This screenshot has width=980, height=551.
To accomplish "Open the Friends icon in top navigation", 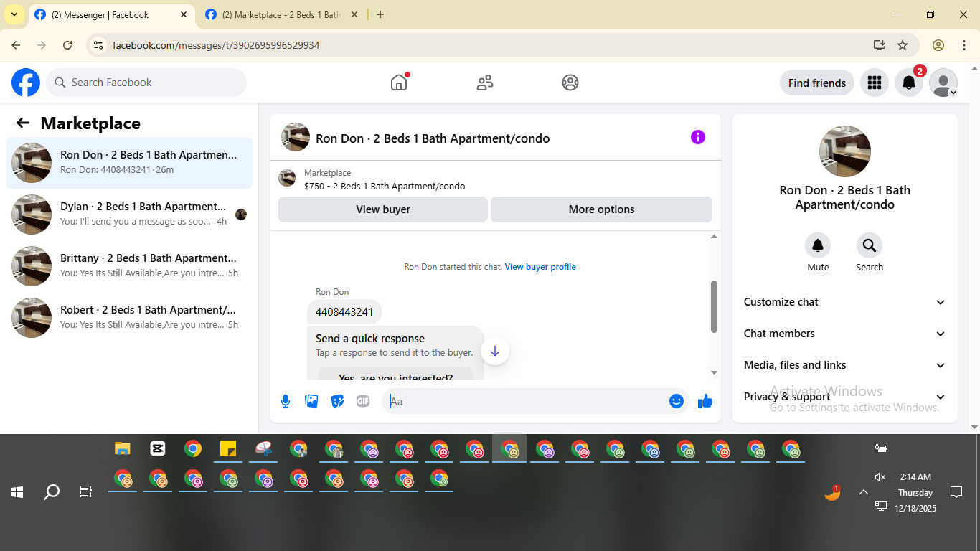I will [485, 83].
